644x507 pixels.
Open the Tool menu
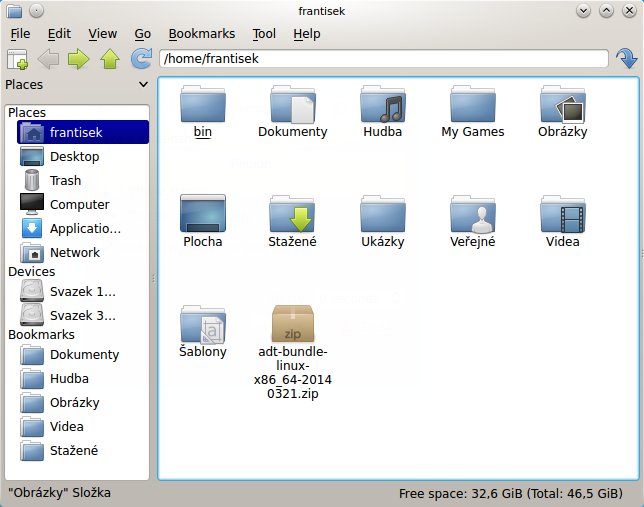(x=264, y=33)
